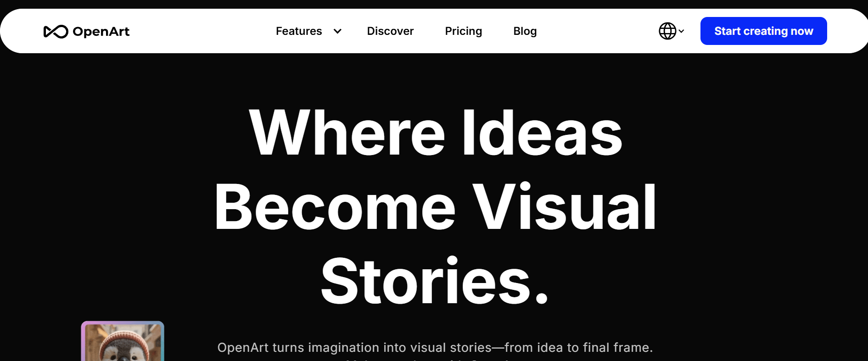868x361 pixels.
Task: Open the Features menu
Action: click(x=299, y=31)
